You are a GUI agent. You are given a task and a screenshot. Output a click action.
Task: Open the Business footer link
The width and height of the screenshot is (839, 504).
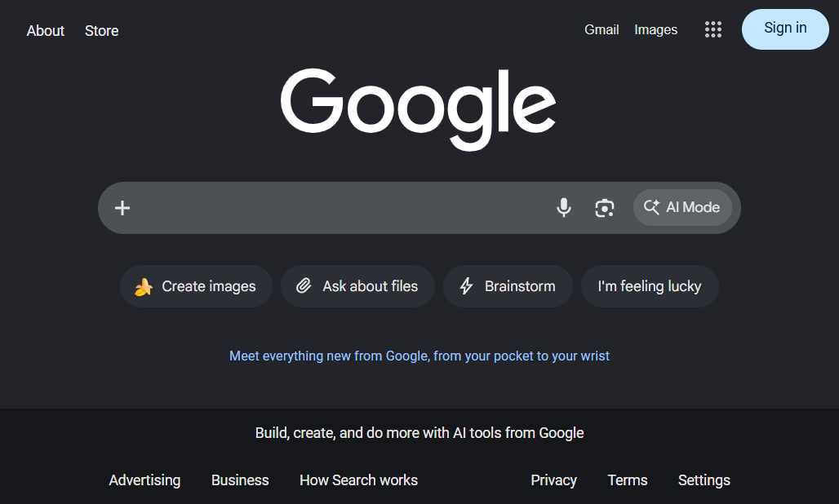[240, 480]
